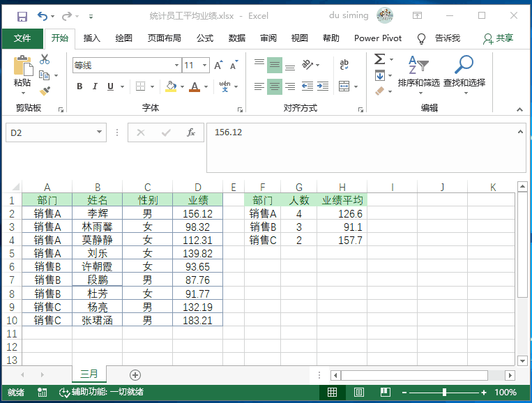Switch to Page Layout view in status bar
Viewport: 532px width, 403px height.
pyautogui.click(x=358, y=393)
